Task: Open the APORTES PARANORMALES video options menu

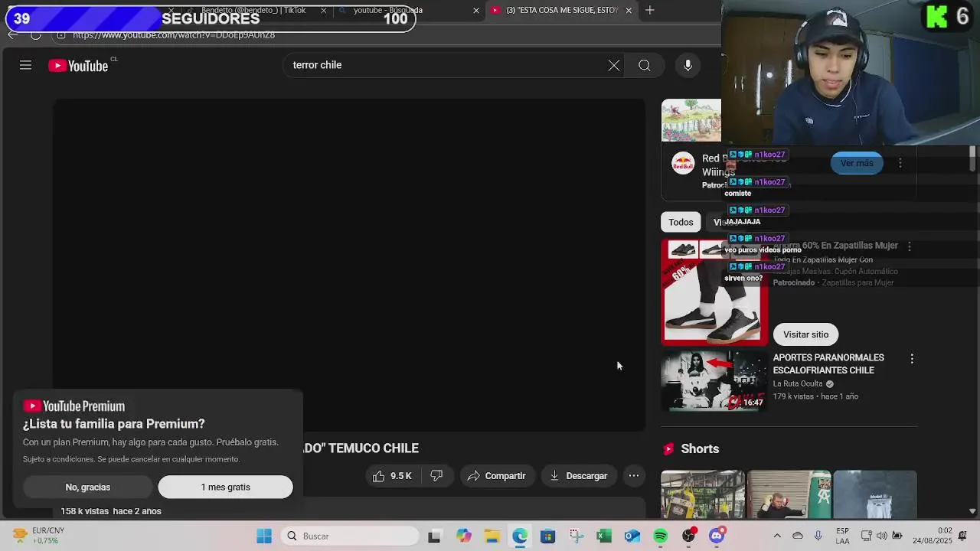Action: tap(912, 359)
